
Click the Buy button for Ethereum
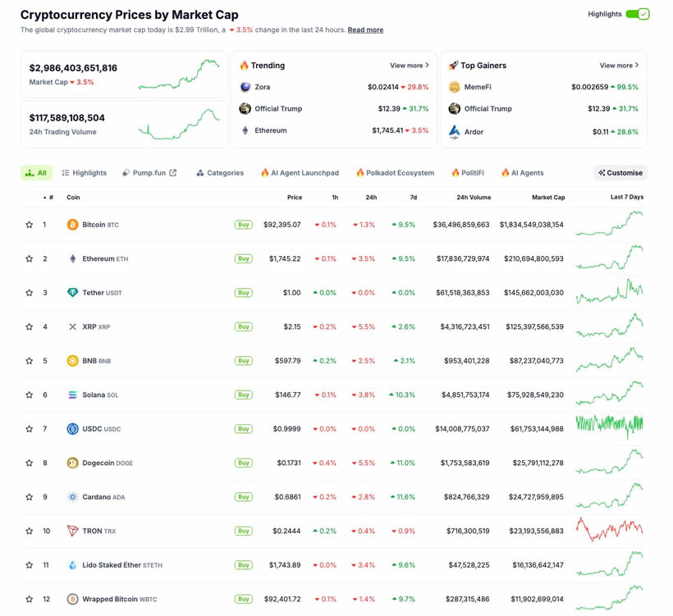pos(244,259)
